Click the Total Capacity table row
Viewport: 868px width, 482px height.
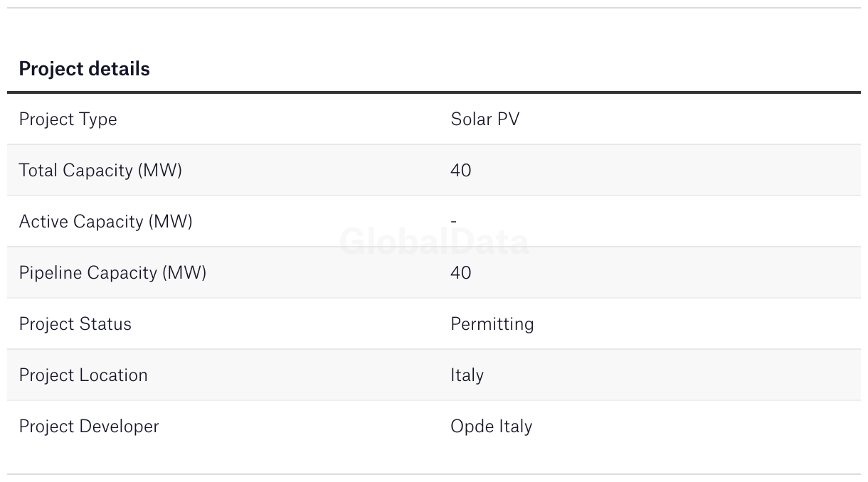tap(434, 171)
